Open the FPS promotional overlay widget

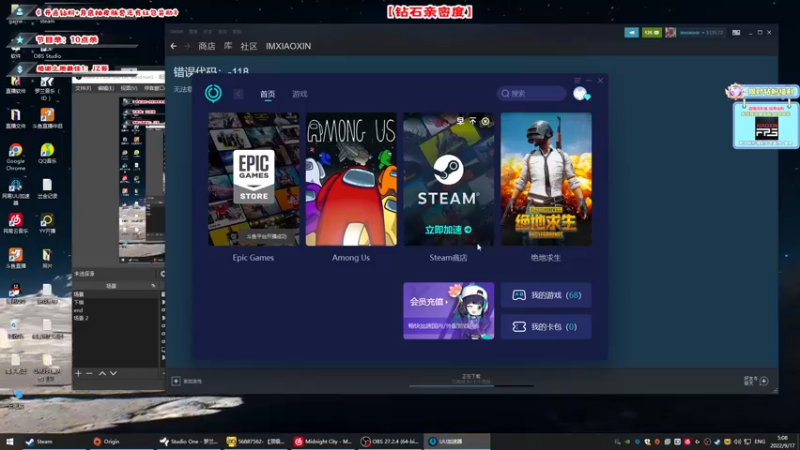coord(766,126)
